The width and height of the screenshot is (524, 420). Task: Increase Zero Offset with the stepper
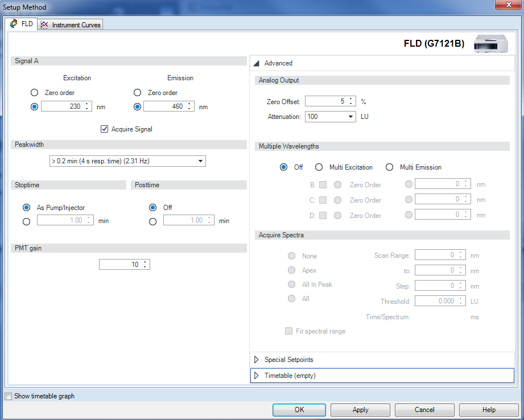point(350,98)
